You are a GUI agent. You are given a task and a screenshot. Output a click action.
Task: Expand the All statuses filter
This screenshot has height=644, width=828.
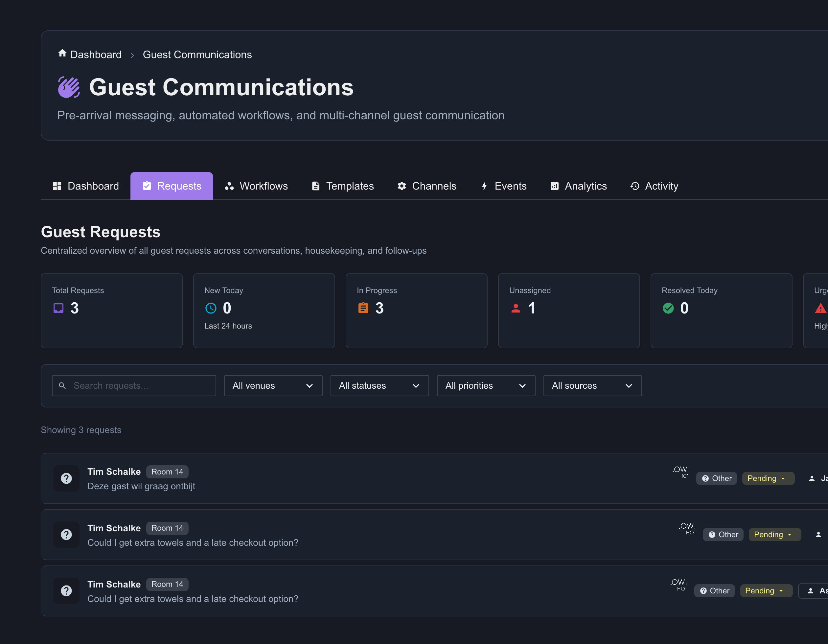[x=379, y=385]
